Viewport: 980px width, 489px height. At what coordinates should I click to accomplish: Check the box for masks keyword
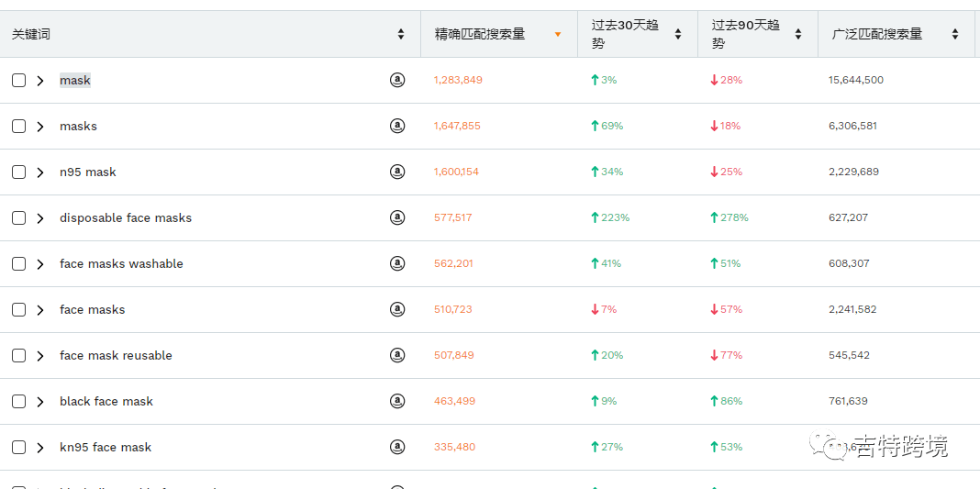pos(18,127)
